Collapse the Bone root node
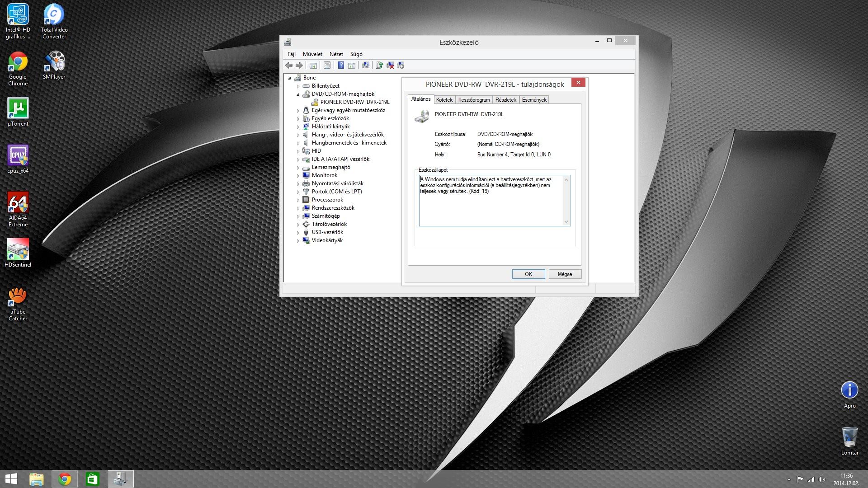 pos(290,78)
